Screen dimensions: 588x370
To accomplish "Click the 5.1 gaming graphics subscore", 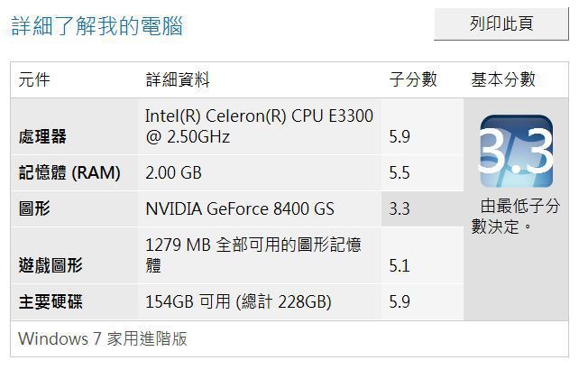I will [x=400, y=265].
